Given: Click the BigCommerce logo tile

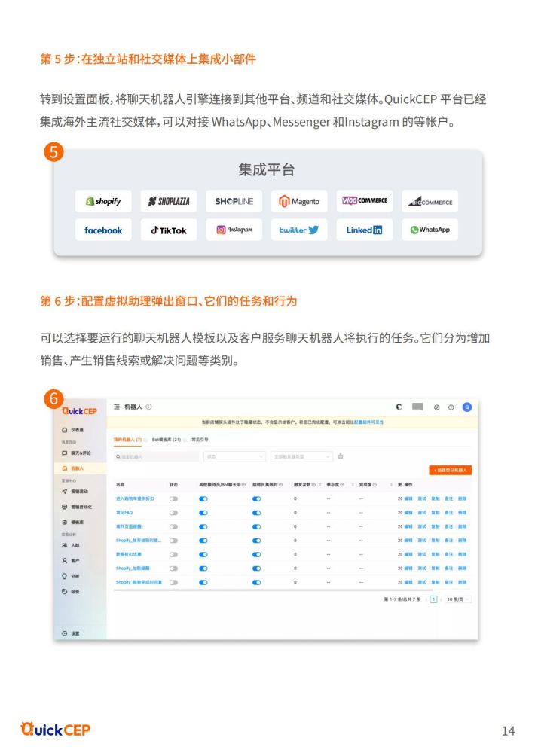Looking at the screenshot, I should (430, 201).
